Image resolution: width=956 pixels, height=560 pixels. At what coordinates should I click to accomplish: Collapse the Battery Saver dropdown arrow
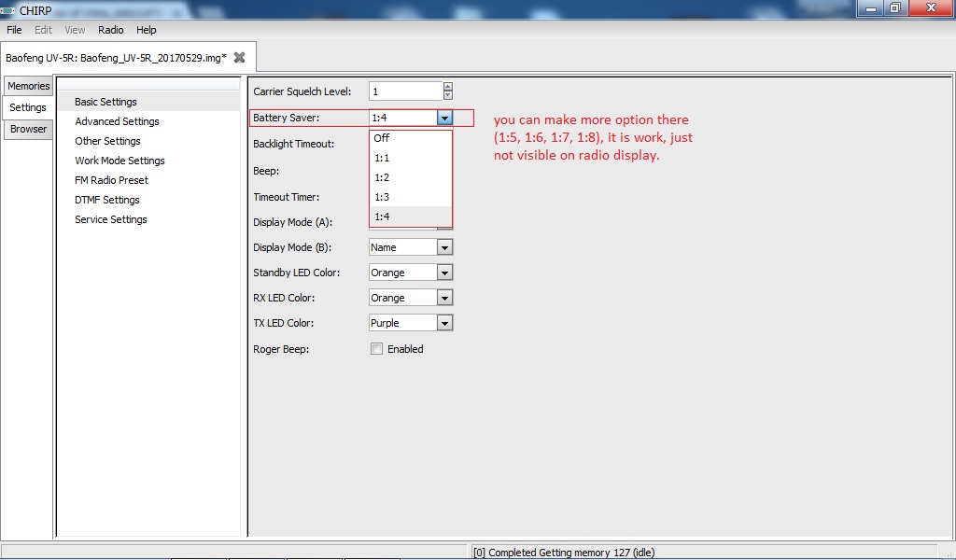click(x=444, y=118)
